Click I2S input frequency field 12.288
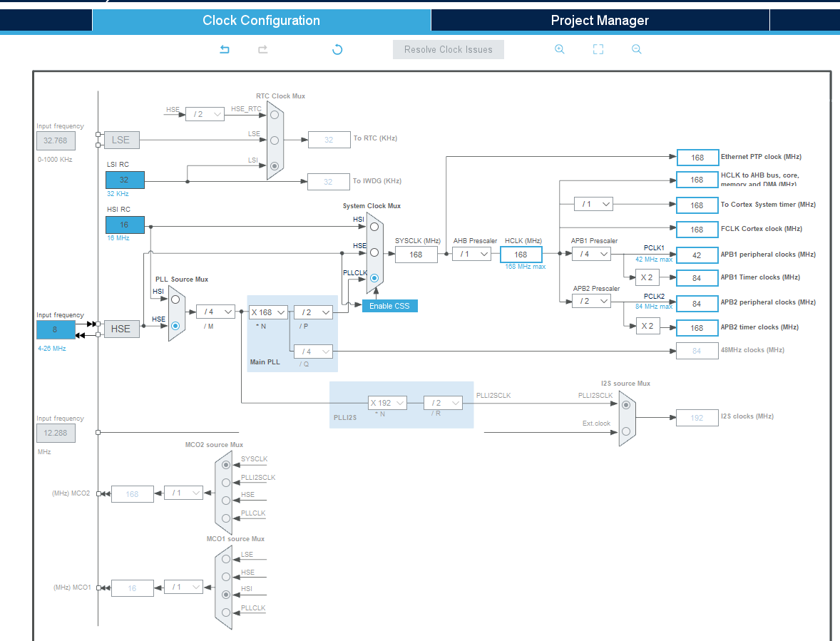Screen dimensions: 840x641 coord(56,434)
